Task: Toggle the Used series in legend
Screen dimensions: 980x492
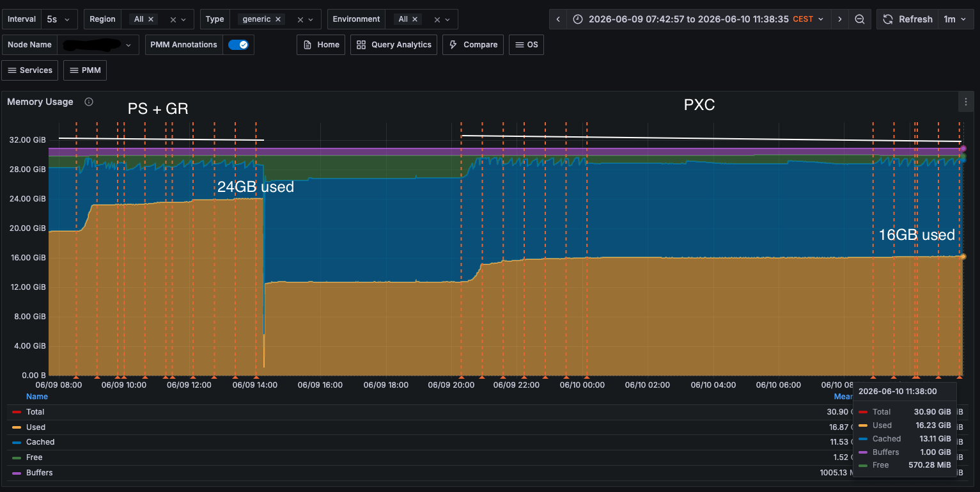Action: (36, 427)
